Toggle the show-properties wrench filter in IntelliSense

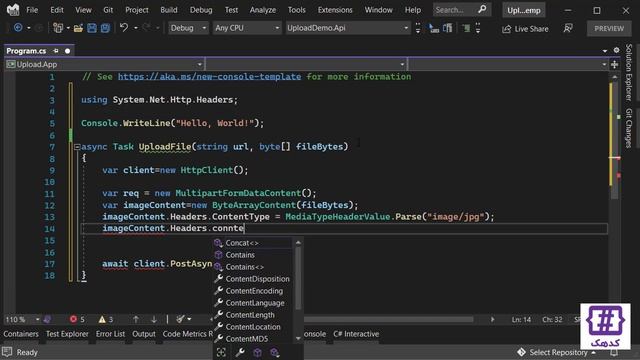pos(240,352)
